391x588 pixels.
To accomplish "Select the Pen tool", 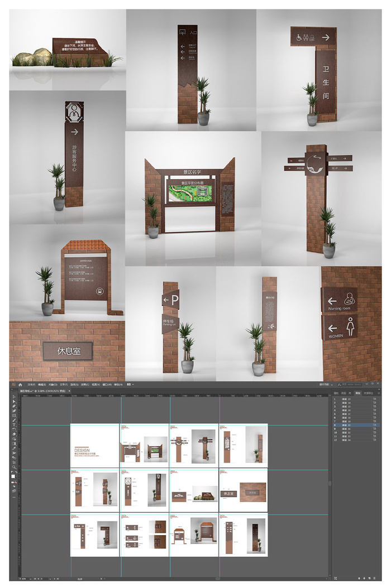I will tap(14, 406).
